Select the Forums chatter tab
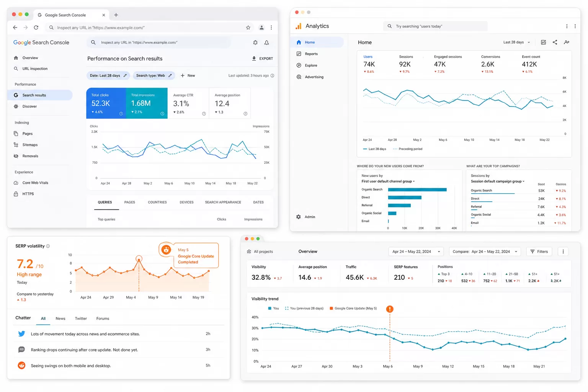 click(103, 318)
